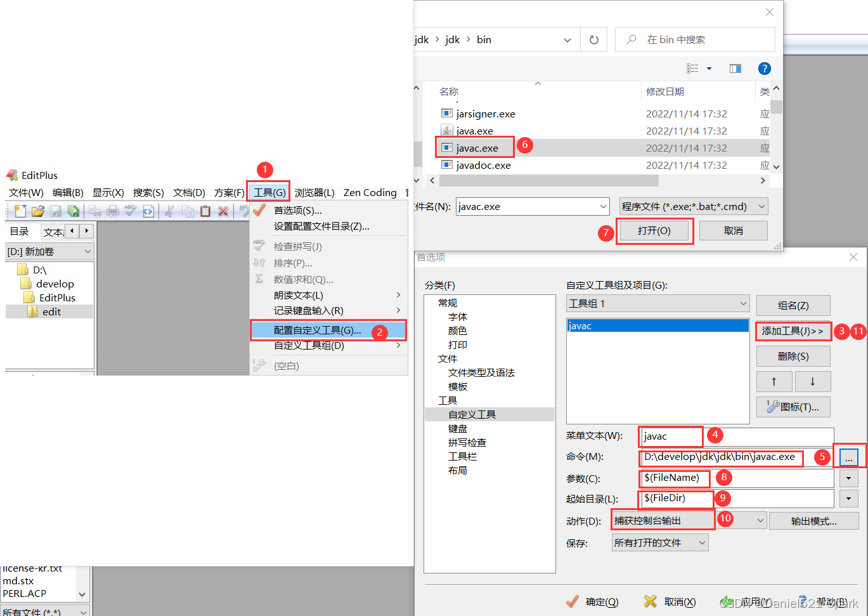Click the Copy icon in EditPlus toolbar
The height and width of the screenshot is (616, 868).
(188, 211)
